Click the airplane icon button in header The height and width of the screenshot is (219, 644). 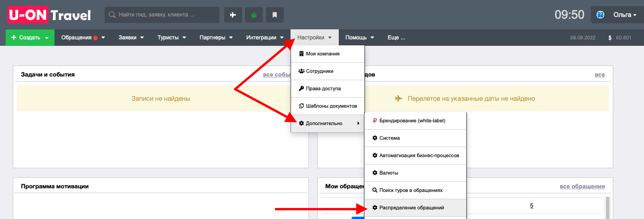[x=233, y=15]
